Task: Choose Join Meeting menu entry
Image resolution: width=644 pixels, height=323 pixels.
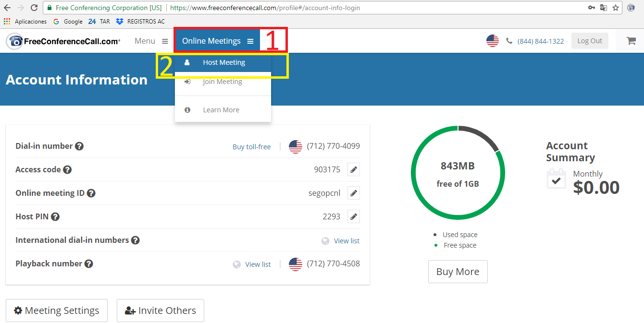Action: [222, 82]
